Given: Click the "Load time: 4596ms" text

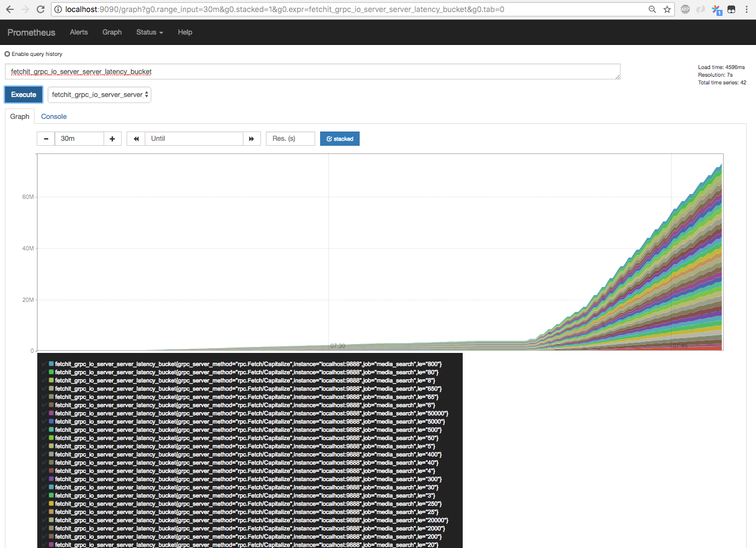Looking at the screenshot, I should coord(721,67).
